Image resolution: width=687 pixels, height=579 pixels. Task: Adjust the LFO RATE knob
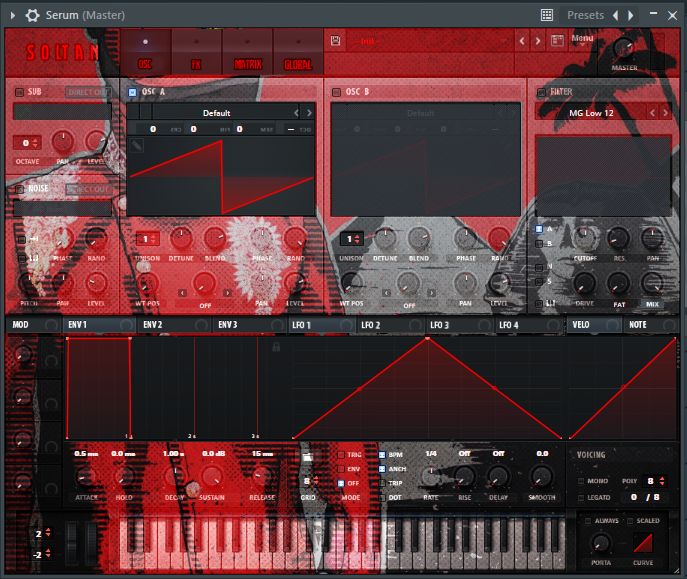coord(431,477)
